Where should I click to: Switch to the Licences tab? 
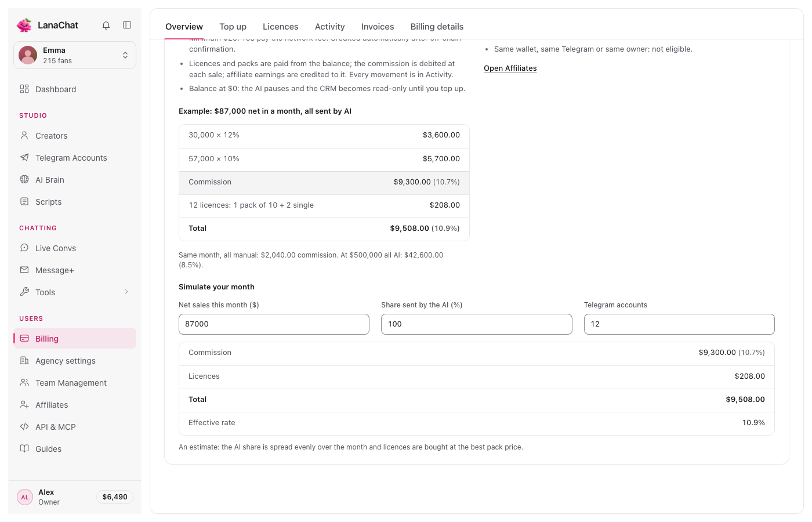[280, 27]
